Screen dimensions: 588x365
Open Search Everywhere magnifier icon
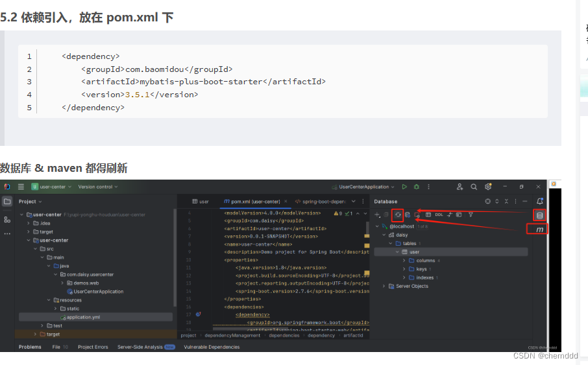tap(474, 187)
